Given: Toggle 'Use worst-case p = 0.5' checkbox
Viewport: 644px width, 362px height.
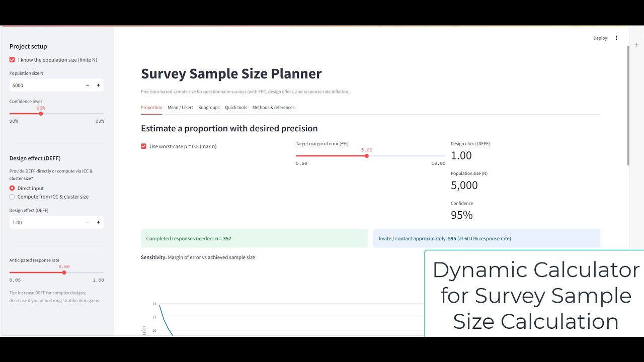Looking at the screenshot, I should coord(144,146).
